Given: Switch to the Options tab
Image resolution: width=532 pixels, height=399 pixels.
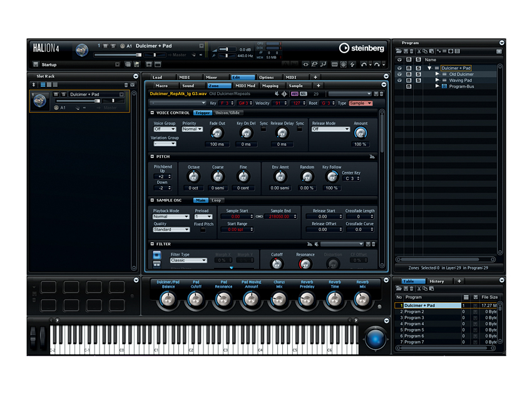Looking at the screenshot, I should (x=269, y=78).
